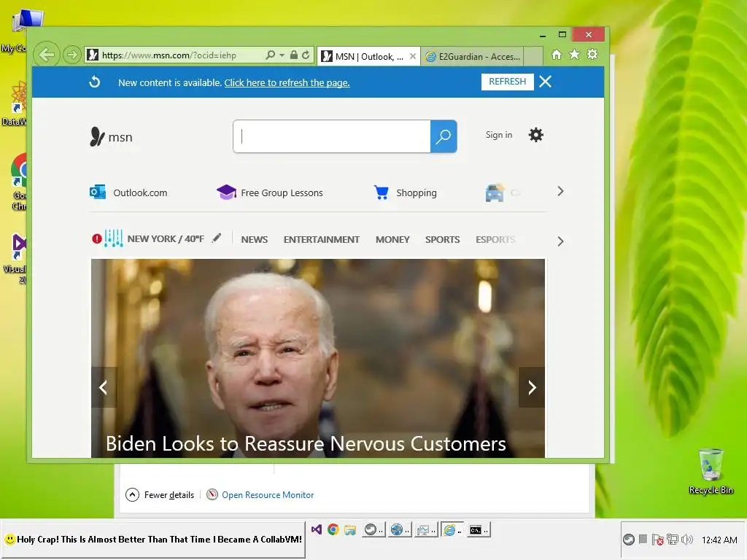The width and height of the screenshot is (747, 560).
Task: Open Internet Explorer Tools gear menu
Action: click(x=592, y=54)
